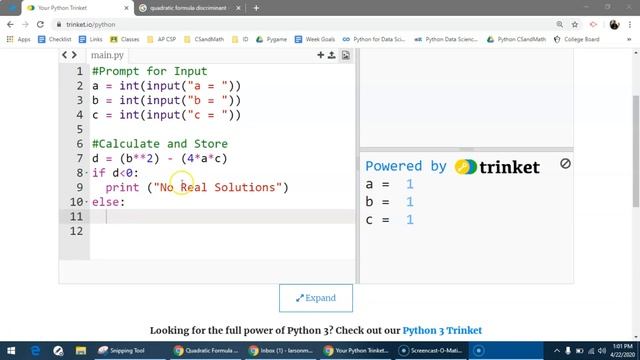
Task: Click the browser back arrow
Action: [10, 24]
